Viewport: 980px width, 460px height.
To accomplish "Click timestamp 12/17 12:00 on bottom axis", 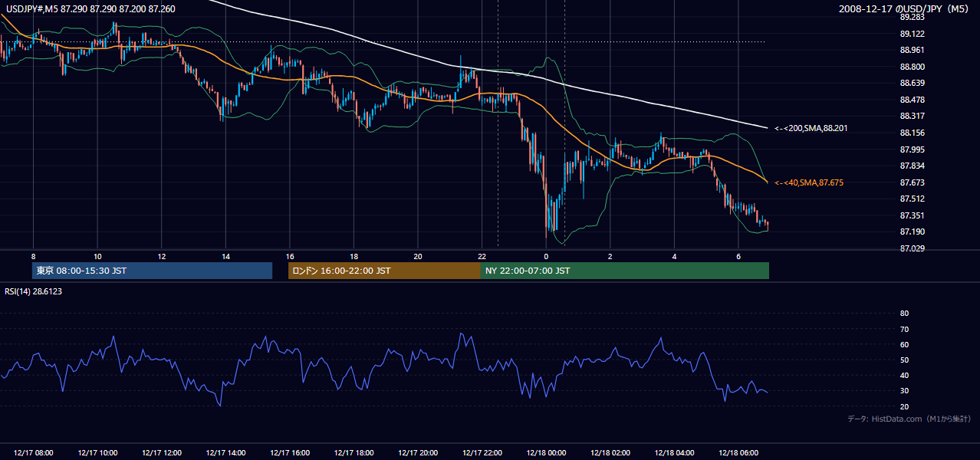I will [x=161, y=453].
